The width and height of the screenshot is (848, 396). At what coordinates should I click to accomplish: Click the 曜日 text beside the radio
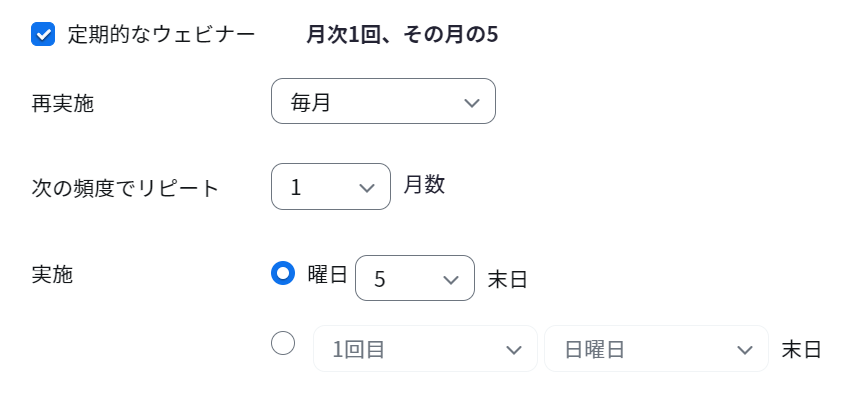(327, 275)
